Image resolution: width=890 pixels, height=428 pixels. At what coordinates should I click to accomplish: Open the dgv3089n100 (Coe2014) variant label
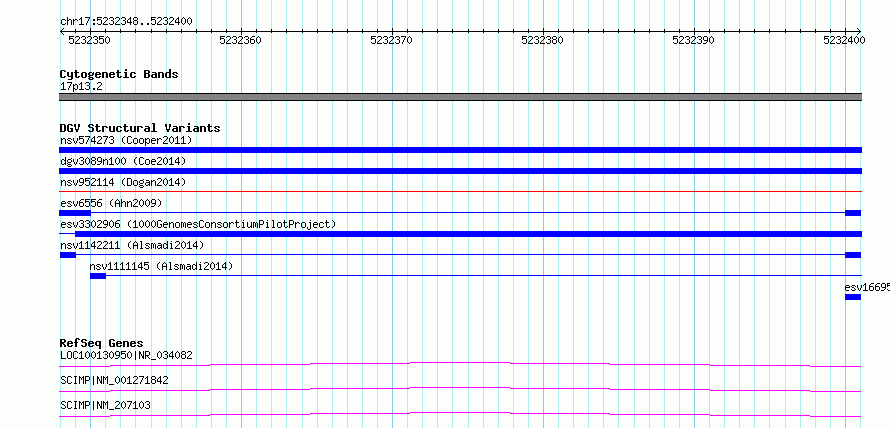pyautogui.click(x=123, y=161)
